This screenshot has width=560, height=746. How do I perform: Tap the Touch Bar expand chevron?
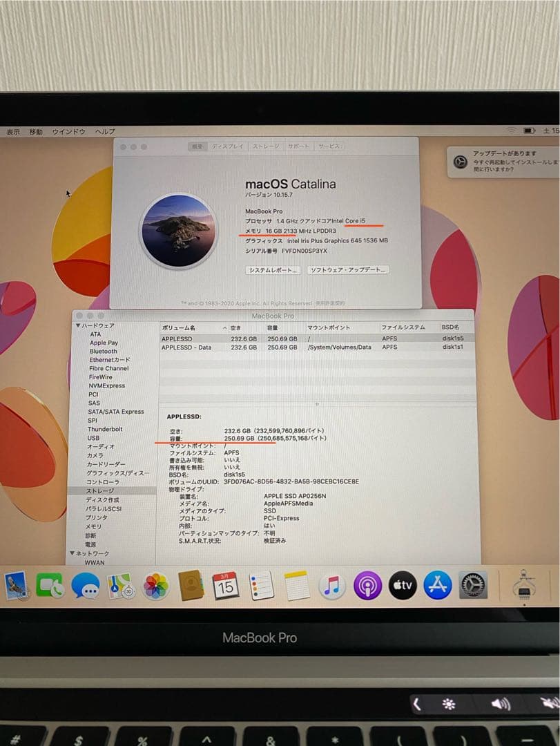(x=417, y=703)
